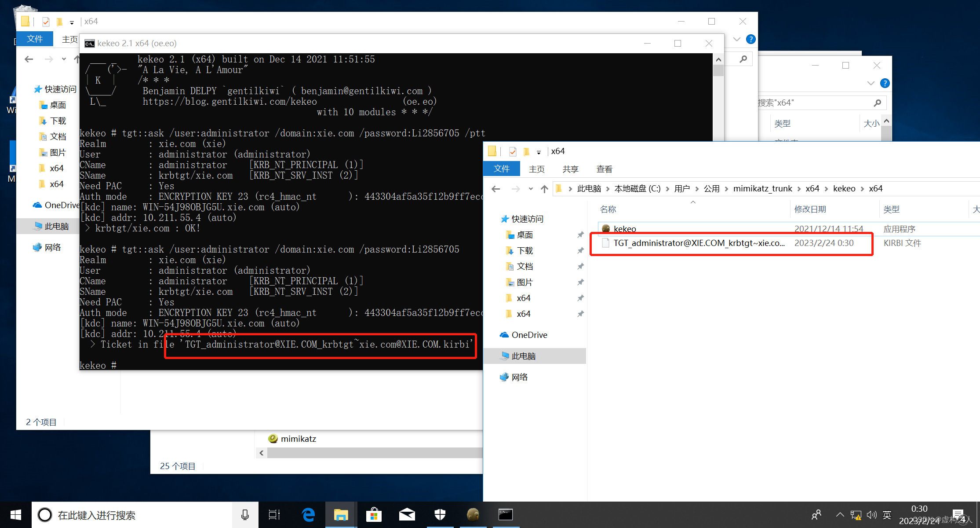Image resolution: width=980 pixels, height=528 pixels.
Task: Select the TGT_administrator kirbi file
Action: (698, 243)
